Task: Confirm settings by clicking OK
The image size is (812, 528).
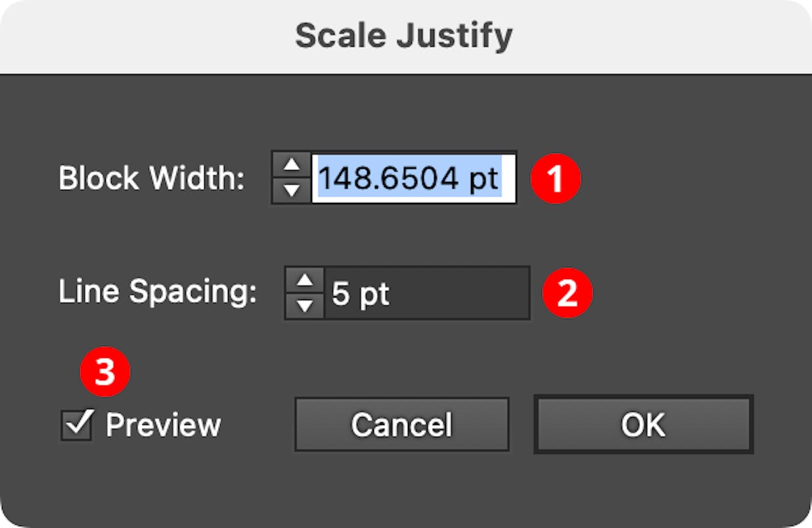Action: click(x=644, y=424)
